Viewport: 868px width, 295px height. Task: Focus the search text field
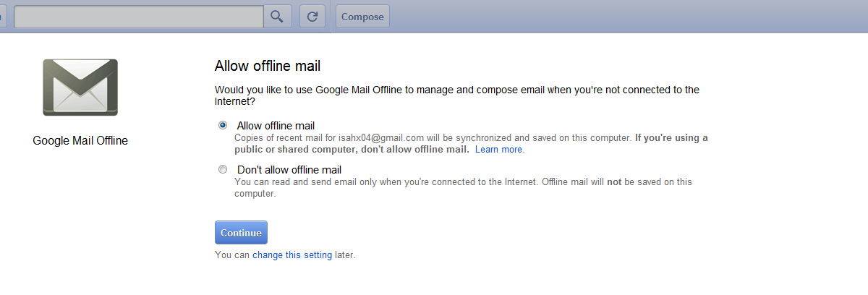138,17
